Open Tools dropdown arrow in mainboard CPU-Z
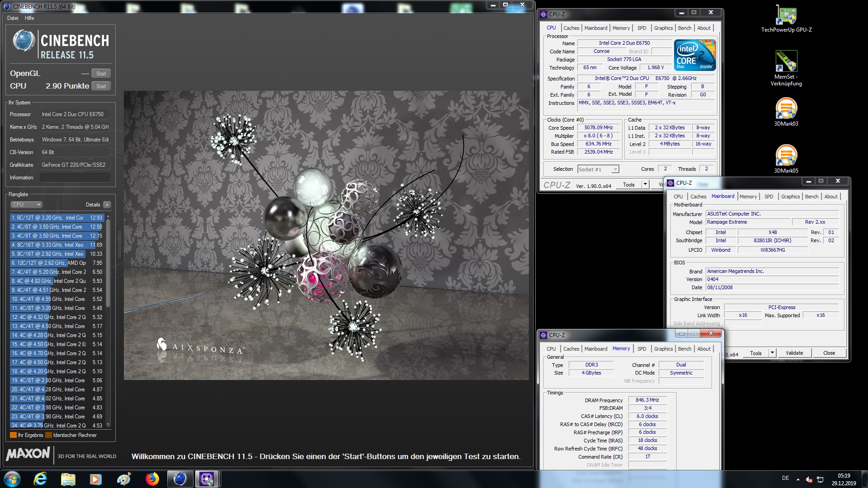 coord(772,353)
